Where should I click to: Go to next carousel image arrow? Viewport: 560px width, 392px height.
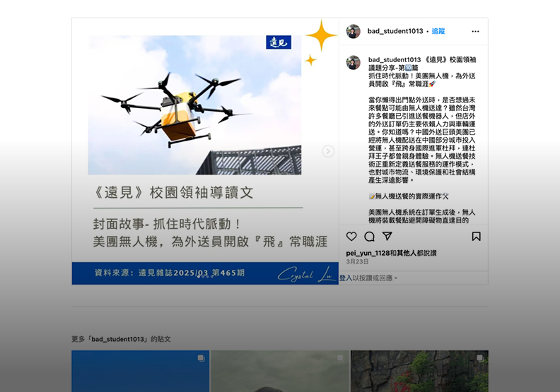(328, 151)
